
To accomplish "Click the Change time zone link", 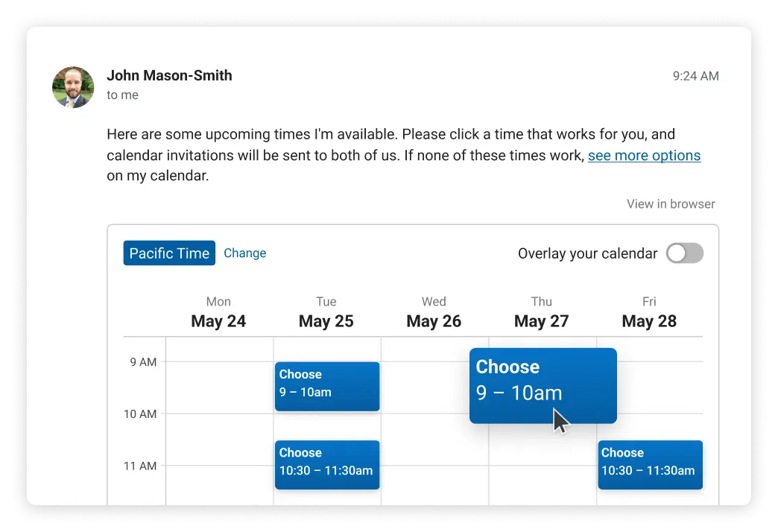I will [x=244, y=253].
